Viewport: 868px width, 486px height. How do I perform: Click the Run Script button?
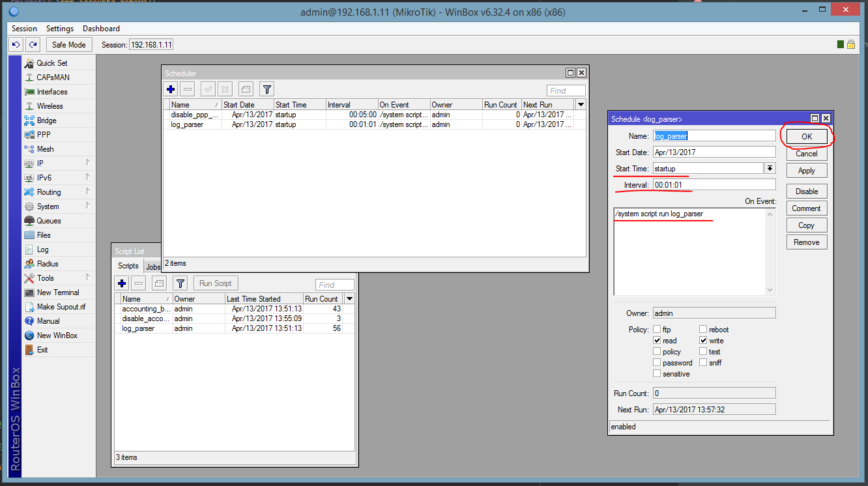coord(216,283)
